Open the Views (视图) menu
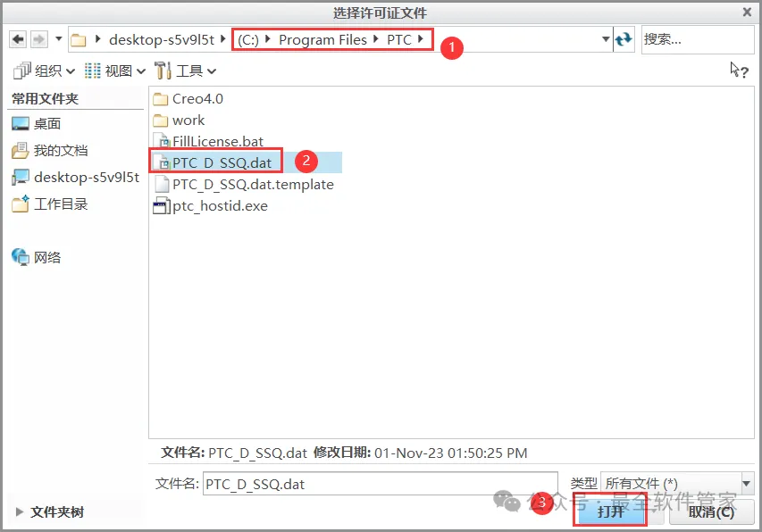Image resolution: width=762 pixels, height=532 pixels. [x=114, y=71]
